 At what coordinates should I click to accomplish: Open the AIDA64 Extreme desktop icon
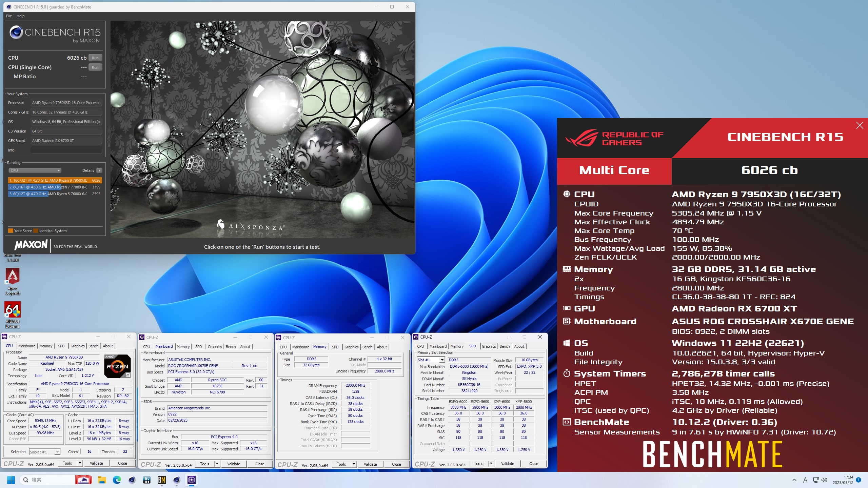tap(13, 314)
